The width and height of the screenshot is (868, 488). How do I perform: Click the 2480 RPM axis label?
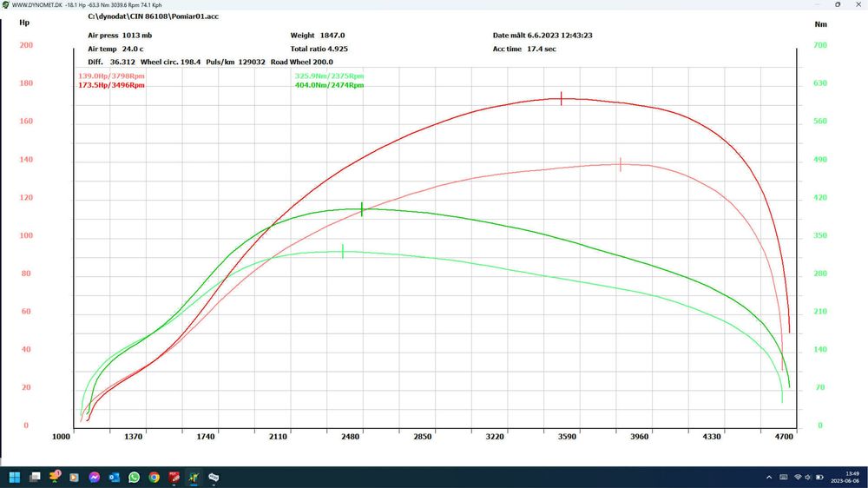350,437
